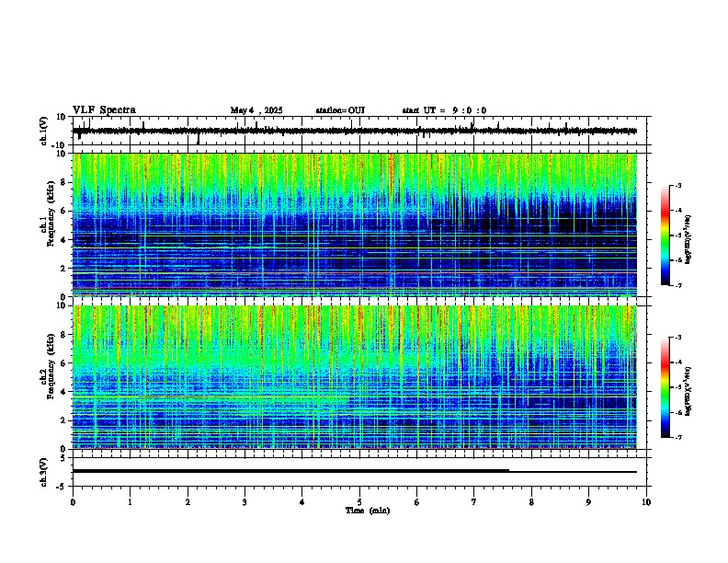Click ch.1 frequency axis tick "8"
The image size is (728, 563).
tap(64, 182)
